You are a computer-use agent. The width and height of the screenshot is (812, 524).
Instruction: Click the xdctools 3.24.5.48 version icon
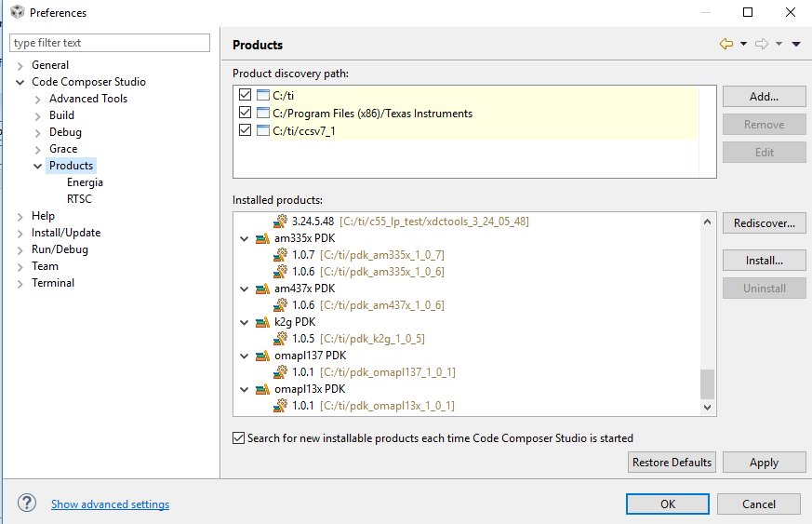(x=280, y=221)
